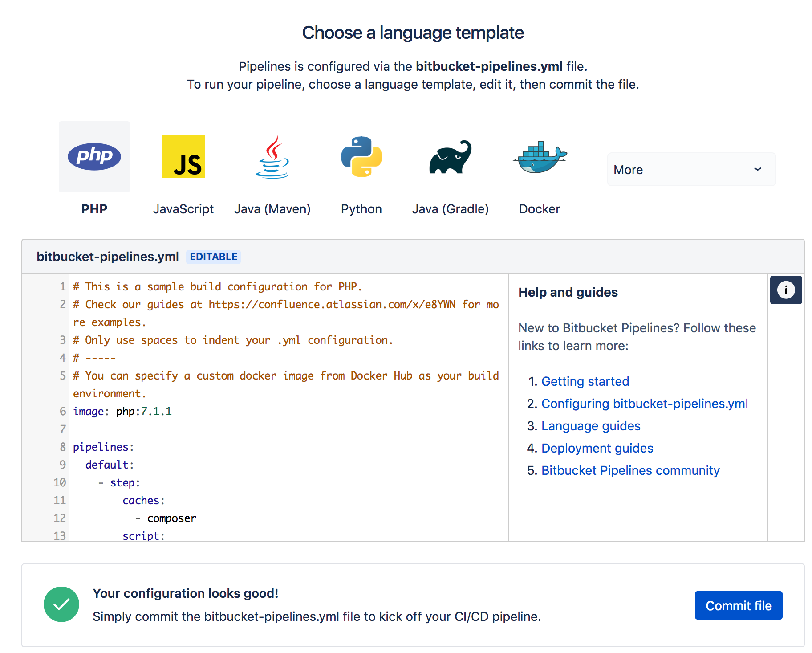
Task: Click the 'script:' code line
Action: 144,535
